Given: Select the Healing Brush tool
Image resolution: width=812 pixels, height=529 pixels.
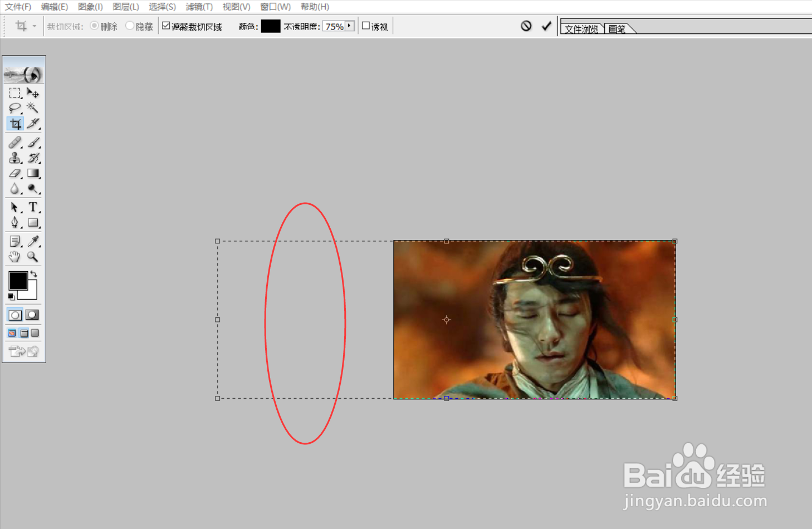Looking at the screenshot, I should coord(15,143).
